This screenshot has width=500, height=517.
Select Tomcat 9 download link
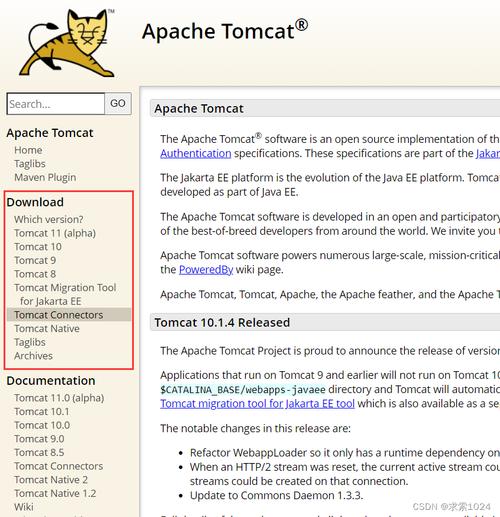pyautogui.click(x=35, y=260)
